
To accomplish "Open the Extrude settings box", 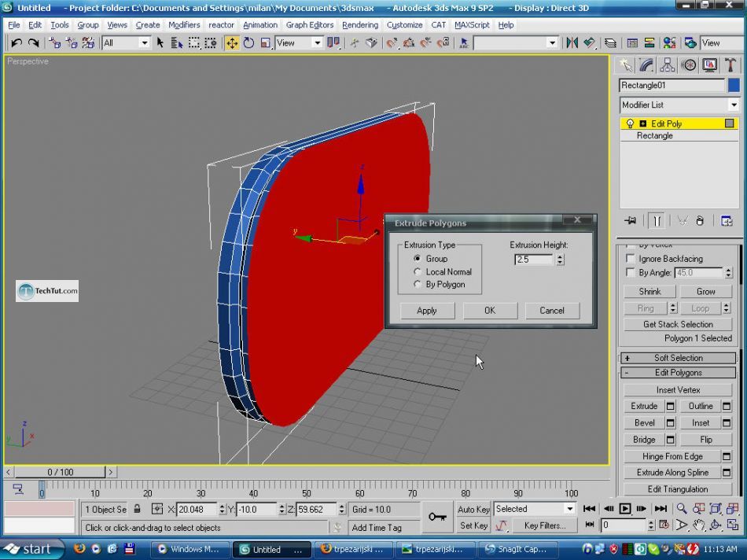I will (670, 406).
